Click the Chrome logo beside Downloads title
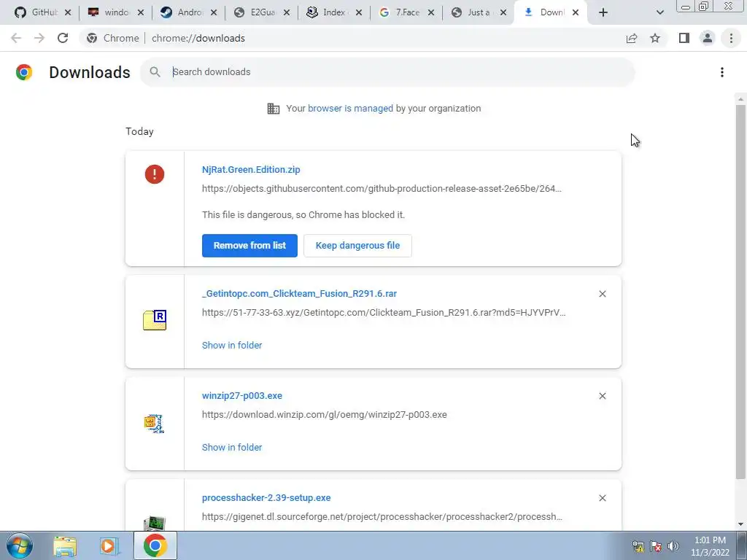Image resolution: width=747 pixels, height=560 pixels. coord(24,72)
